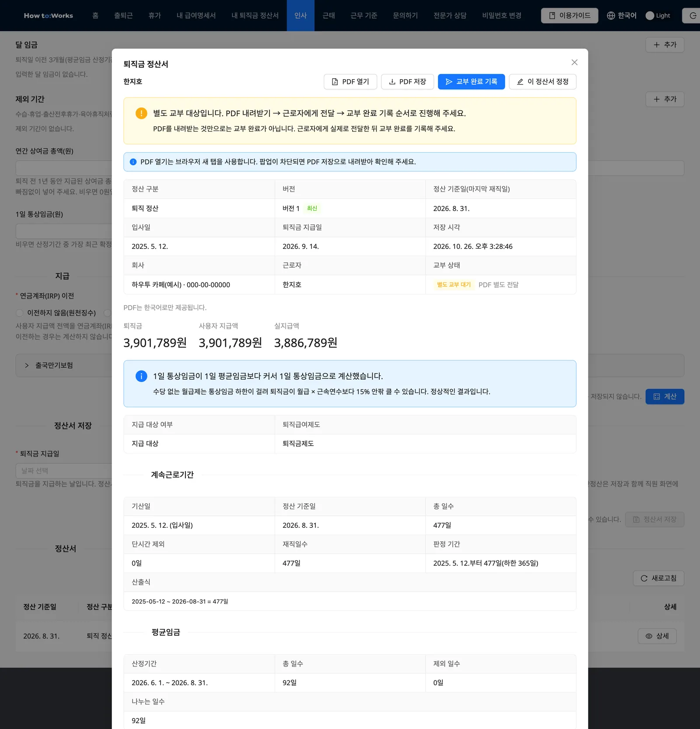Record delivery with 교부 완료 기록
The image size is (700, 729).
[x=471, y=82]
